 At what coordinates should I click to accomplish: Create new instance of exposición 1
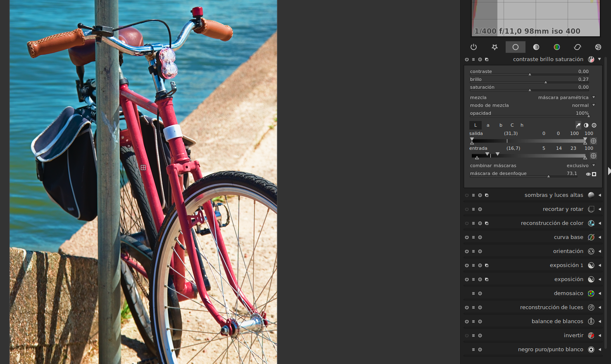point(487,265)
